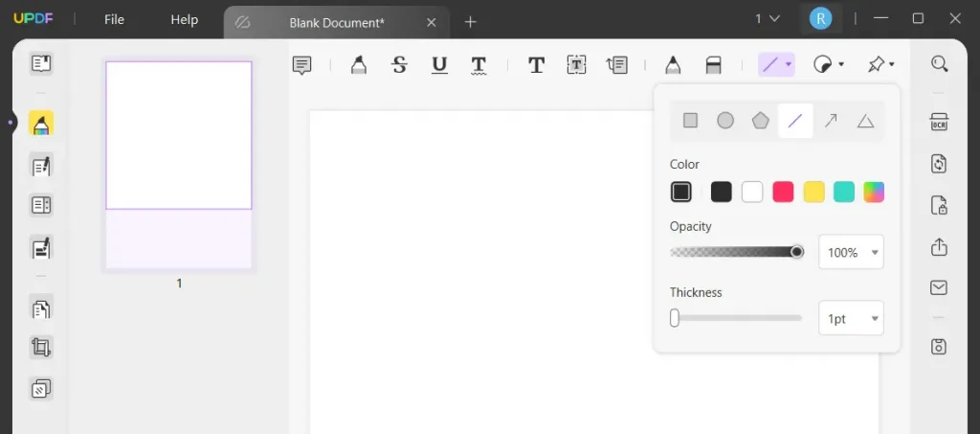The width and height of the screenshot is (980, 434).
Task: Open the Thickness 1pt dropdown
Action: point(851,318)
